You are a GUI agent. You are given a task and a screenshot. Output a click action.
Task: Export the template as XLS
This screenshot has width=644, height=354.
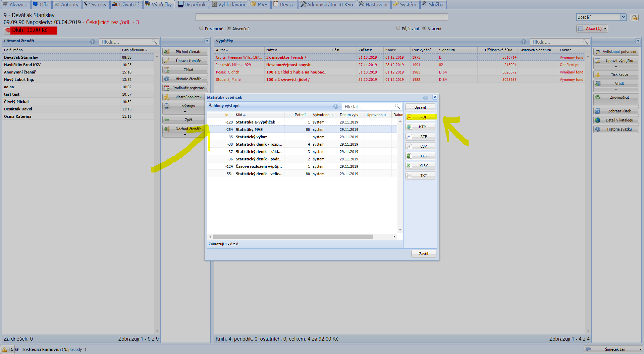420,156
